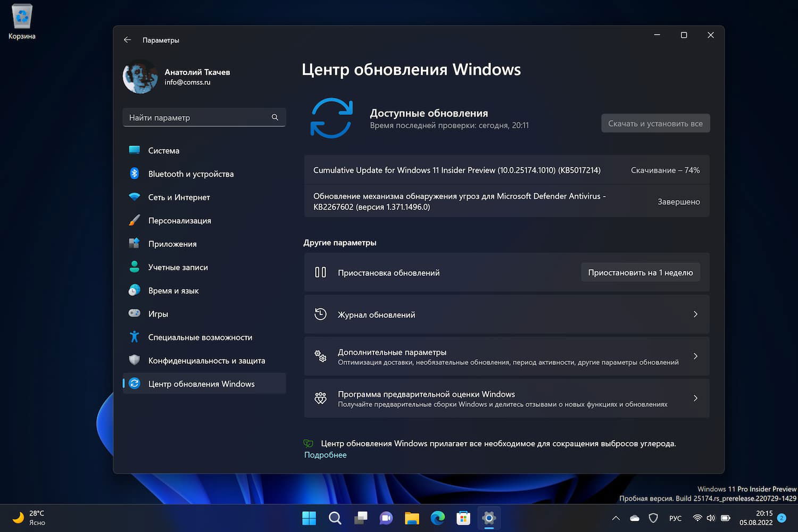This screenshot has width=798, height=532.
Task: Click the Анатолий Ткачев account name
Action: (x=197, y=72)
